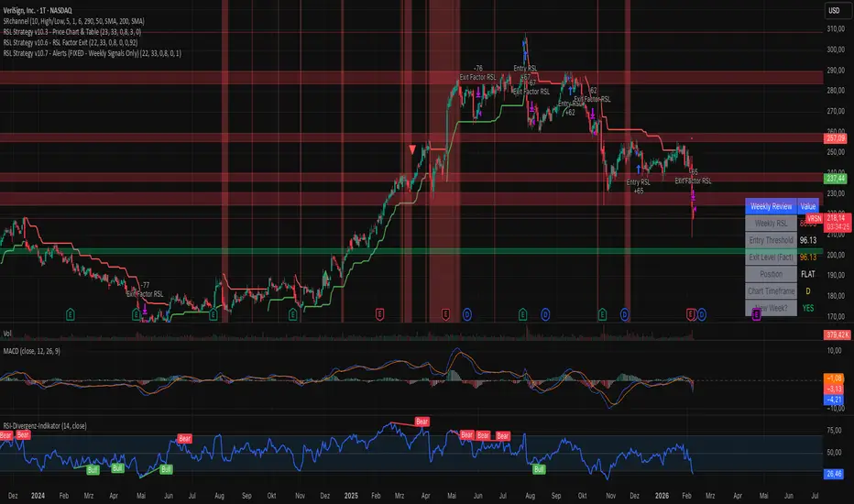Click the Bull label on RSI near Mrz 2024
This screenshot has height=504, width=854.
pyautogui.click(x=93, y=470)
